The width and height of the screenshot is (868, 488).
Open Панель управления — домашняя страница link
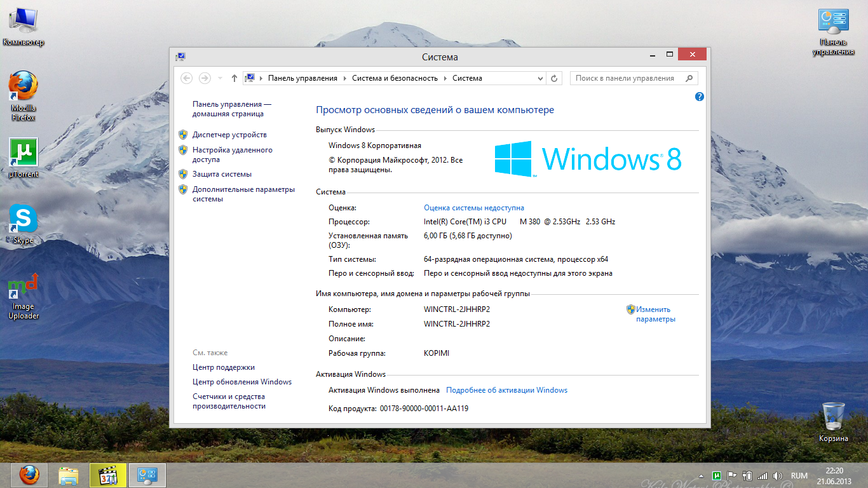[232, 109]
